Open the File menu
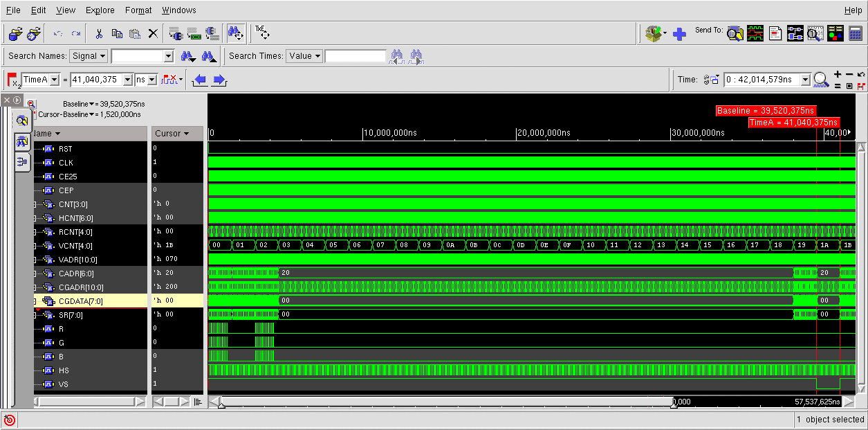 [x=13, y=10]
